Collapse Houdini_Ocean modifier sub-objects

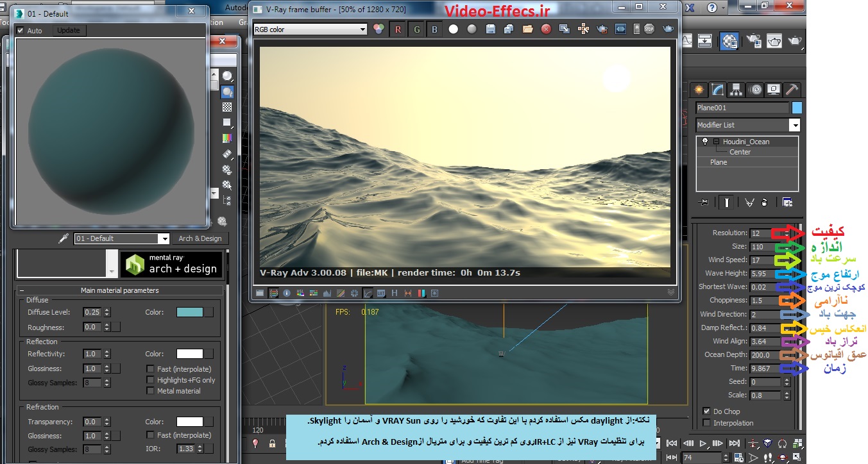coord(716,142)
